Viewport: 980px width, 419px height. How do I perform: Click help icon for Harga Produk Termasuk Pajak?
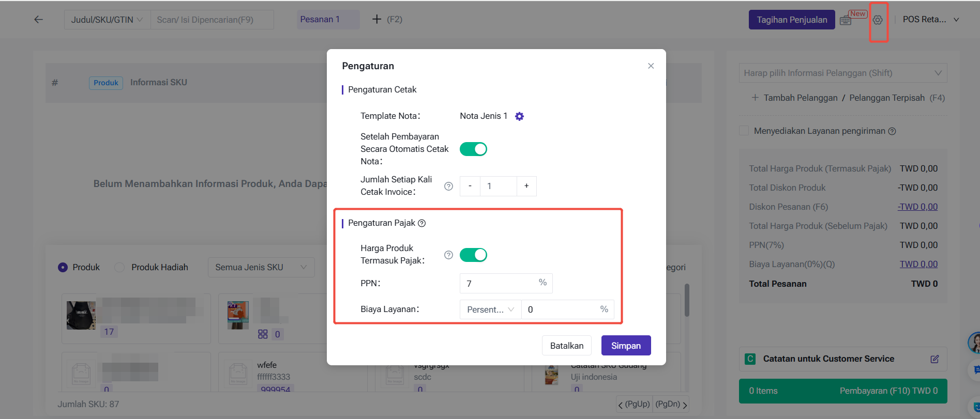point(448,255)
